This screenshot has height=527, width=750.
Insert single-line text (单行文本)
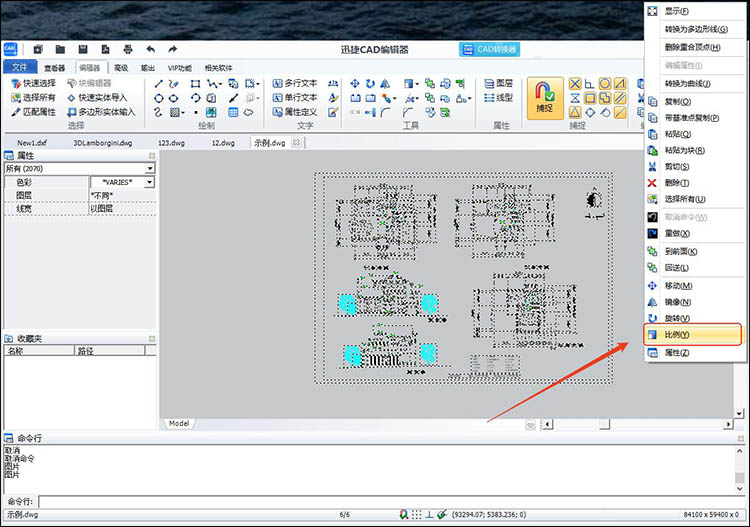(295, 98)
